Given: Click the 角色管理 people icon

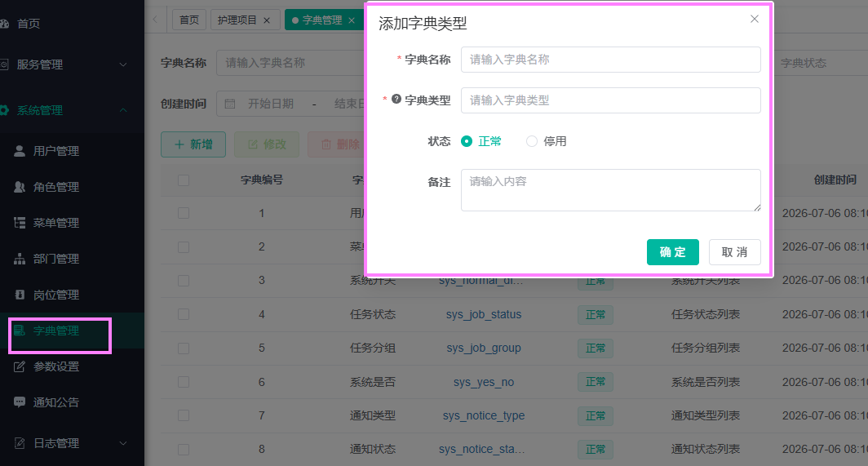Looking at the screenshot, I should [x=20, y=187].
